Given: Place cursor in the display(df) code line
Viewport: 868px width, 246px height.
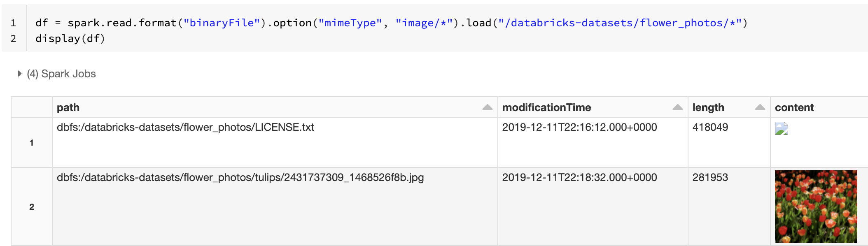Looking at the screenshot, I should point(70,39).
